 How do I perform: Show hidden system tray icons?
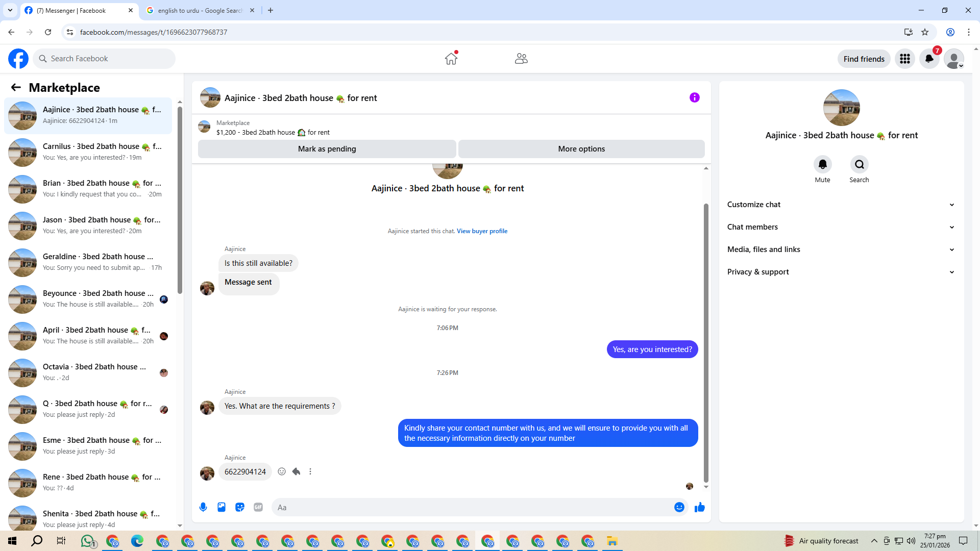click(x=874, y=541)
